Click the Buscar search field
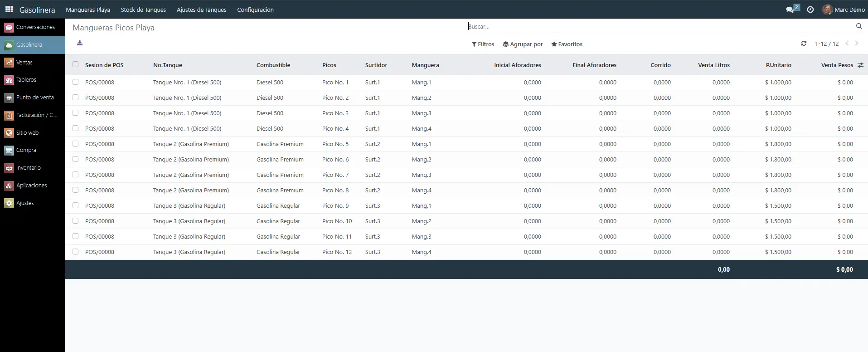The height and width of the screenshot is (352, 868). click(660, 26)
